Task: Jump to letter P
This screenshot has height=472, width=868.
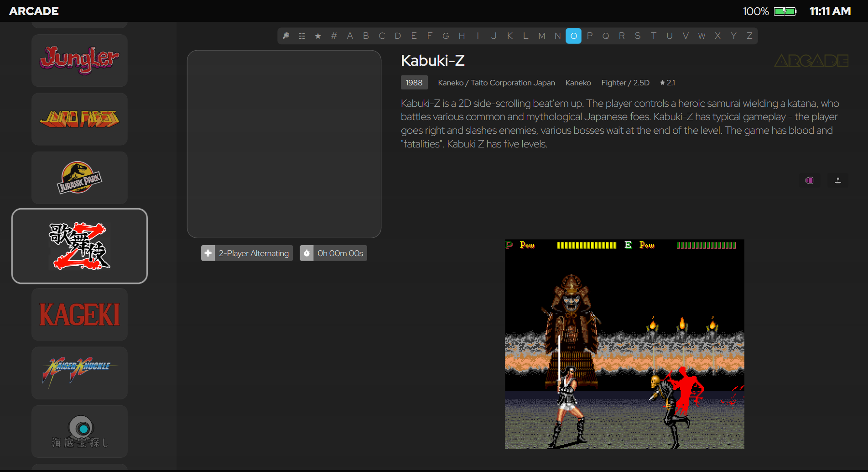Action: click(590, 36)
